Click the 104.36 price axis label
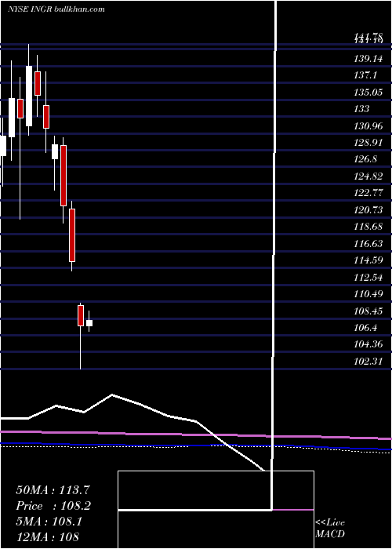The height and width of the screenshot is (549, 392). [x=368, y=344]
